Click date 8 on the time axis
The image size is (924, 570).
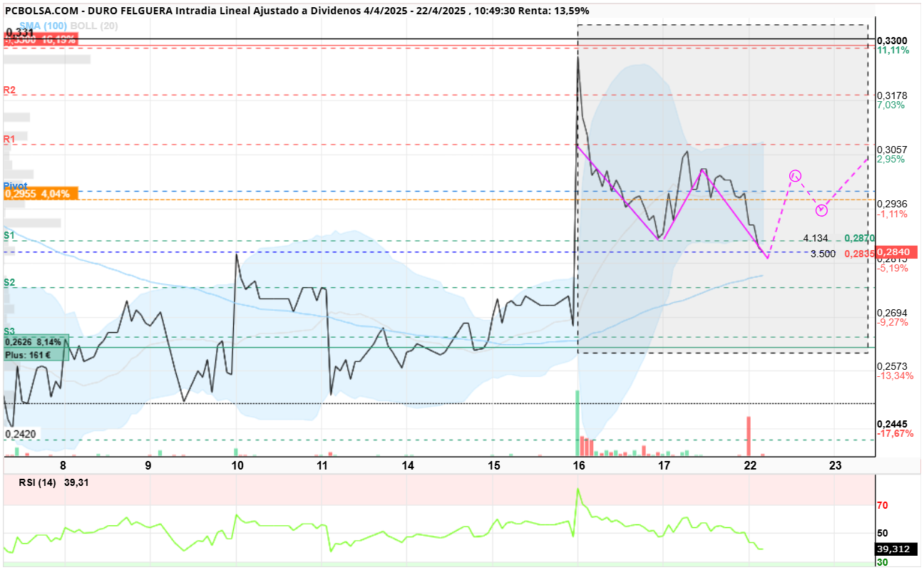(x=63, y=466)
